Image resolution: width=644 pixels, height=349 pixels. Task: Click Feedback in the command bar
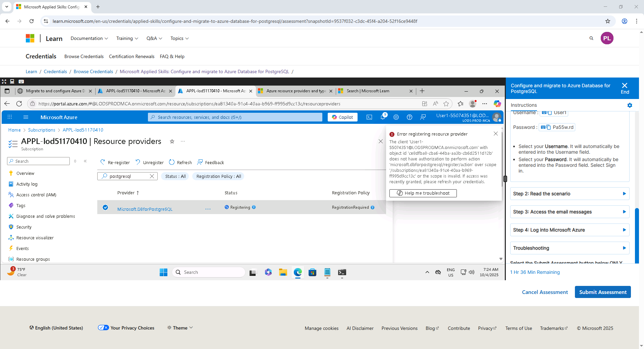[x=211, y=162]
